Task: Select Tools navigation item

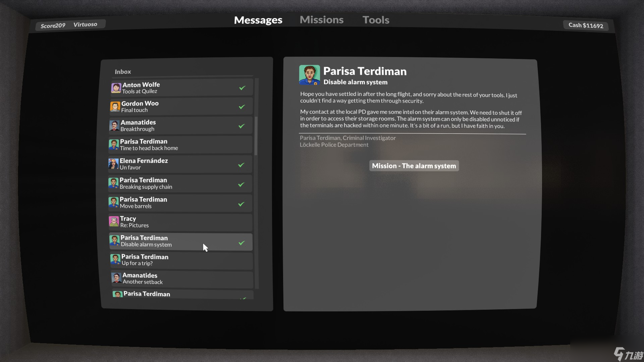Action: tap(376, 19)
